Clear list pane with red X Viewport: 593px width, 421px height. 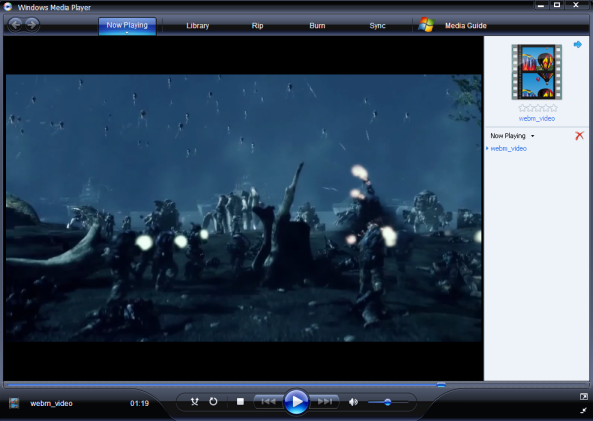pos(579,135)
